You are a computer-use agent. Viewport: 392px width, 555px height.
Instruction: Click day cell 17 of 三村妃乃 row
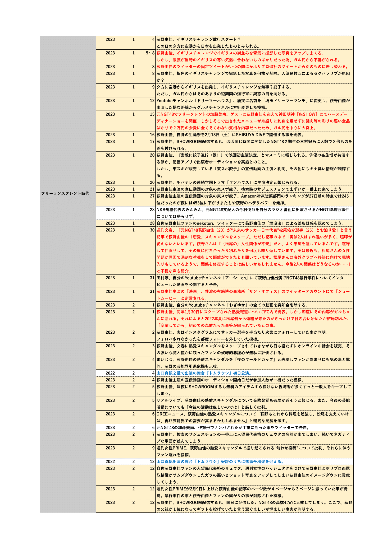(x=152, y=142)
